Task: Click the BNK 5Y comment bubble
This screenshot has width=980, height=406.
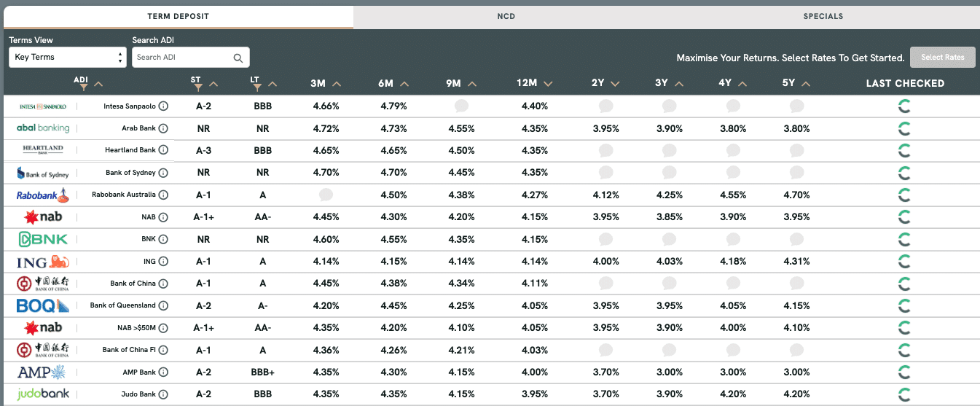Action: pos(796,239)
